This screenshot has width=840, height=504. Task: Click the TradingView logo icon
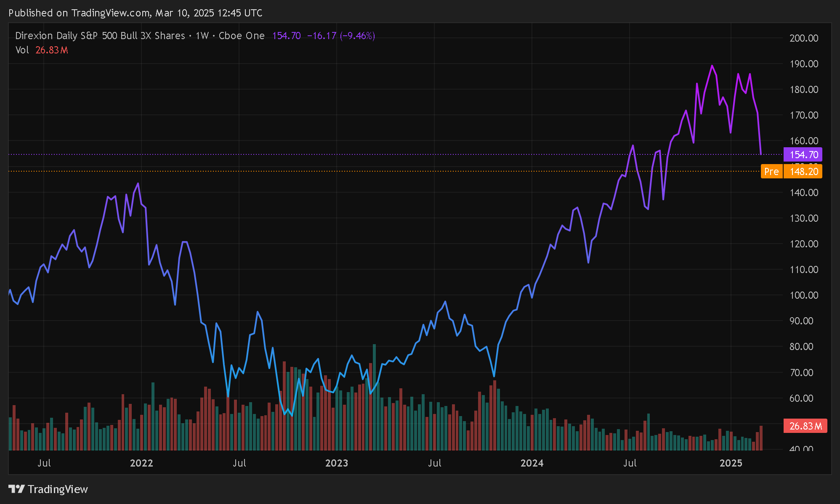(17, 489)
